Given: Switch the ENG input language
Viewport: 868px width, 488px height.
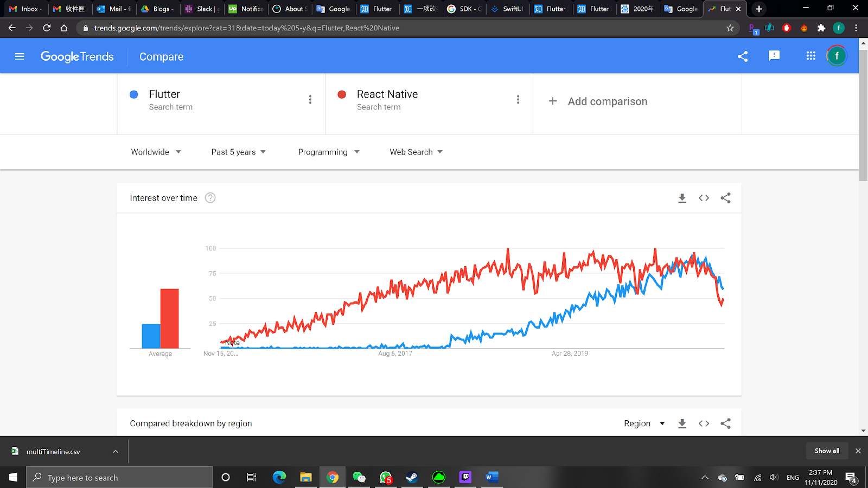Looking at the screenshot, I should point(793,478).
